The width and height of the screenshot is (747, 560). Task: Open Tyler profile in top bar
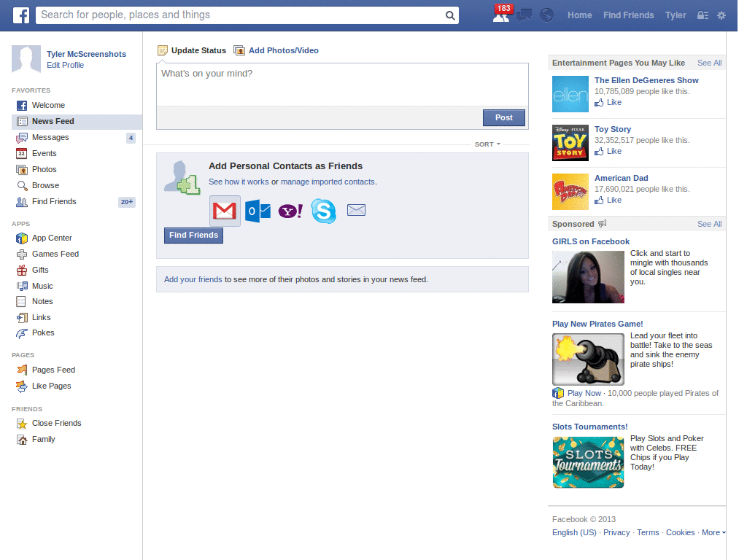coord(676,15)
